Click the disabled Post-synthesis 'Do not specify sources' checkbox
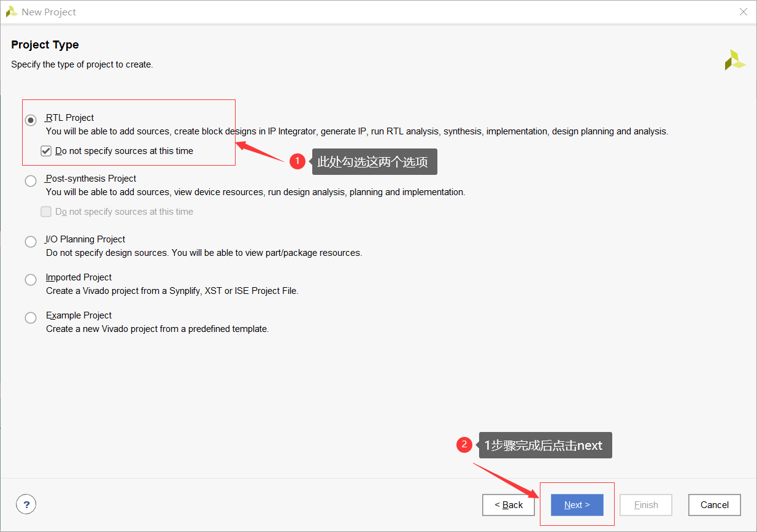Image resolution: width=757 pixels, height=532 pixels. [46, 212]
